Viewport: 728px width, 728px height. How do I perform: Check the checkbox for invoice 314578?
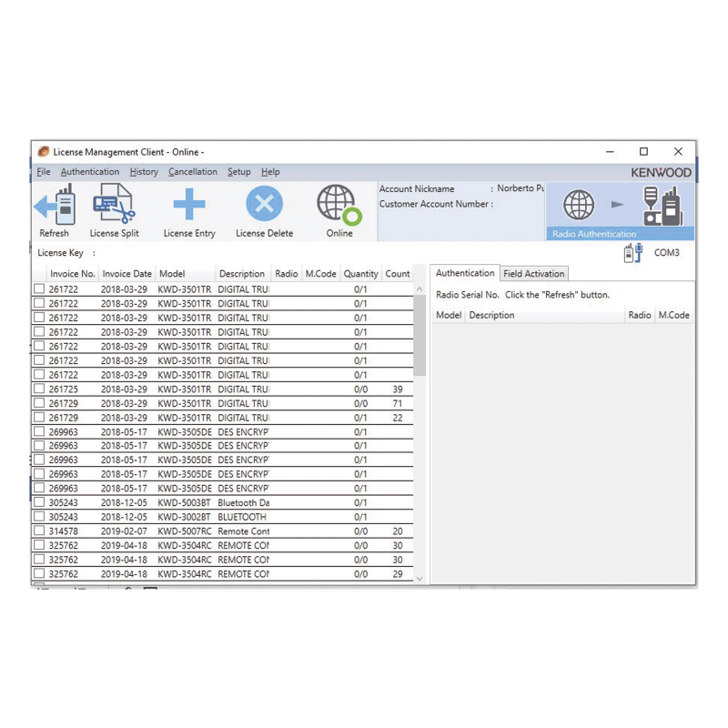(x=39, y=531)
